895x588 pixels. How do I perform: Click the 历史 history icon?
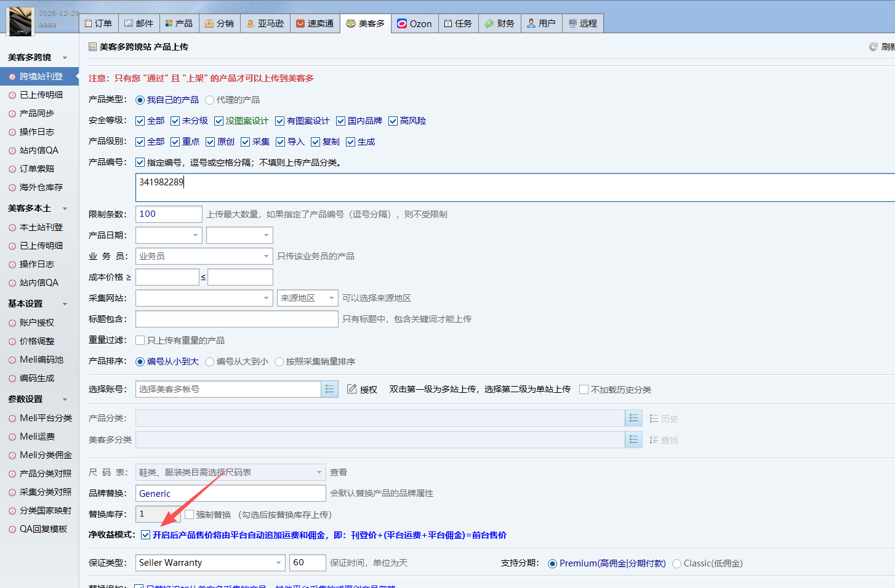click(x=654, y=419)
